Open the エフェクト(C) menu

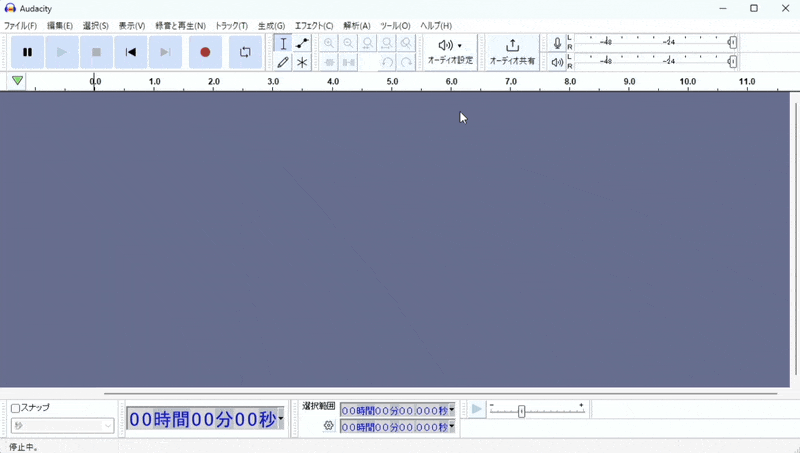(x=314, y=26)
